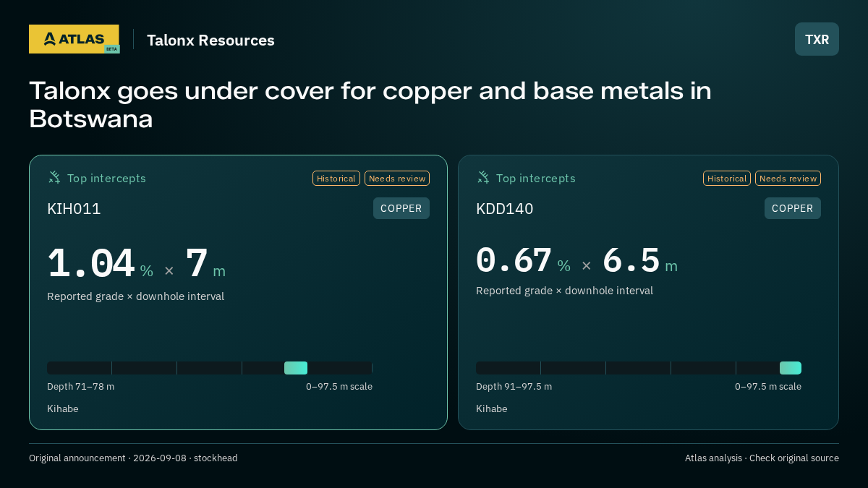Click Kihabe label in KDD140 card
This screenshot has width=868, height=488.
click(x=492, y=409)
